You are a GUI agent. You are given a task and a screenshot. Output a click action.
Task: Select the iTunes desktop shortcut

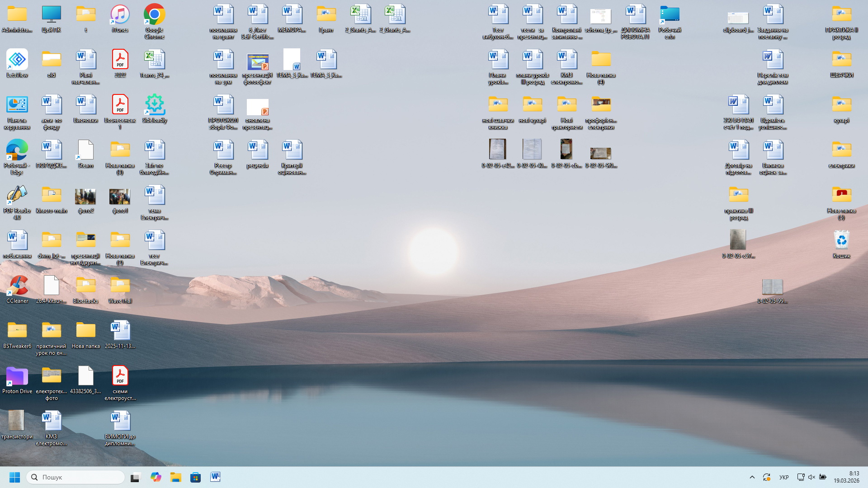click(120, 15)
